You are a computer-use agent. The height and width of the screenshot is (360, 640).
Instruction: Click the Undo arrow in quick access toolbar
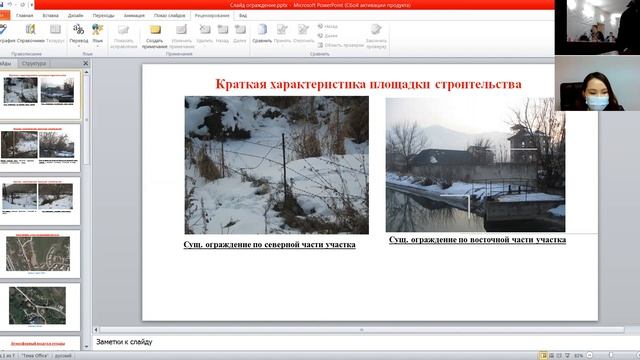(10, 5)
